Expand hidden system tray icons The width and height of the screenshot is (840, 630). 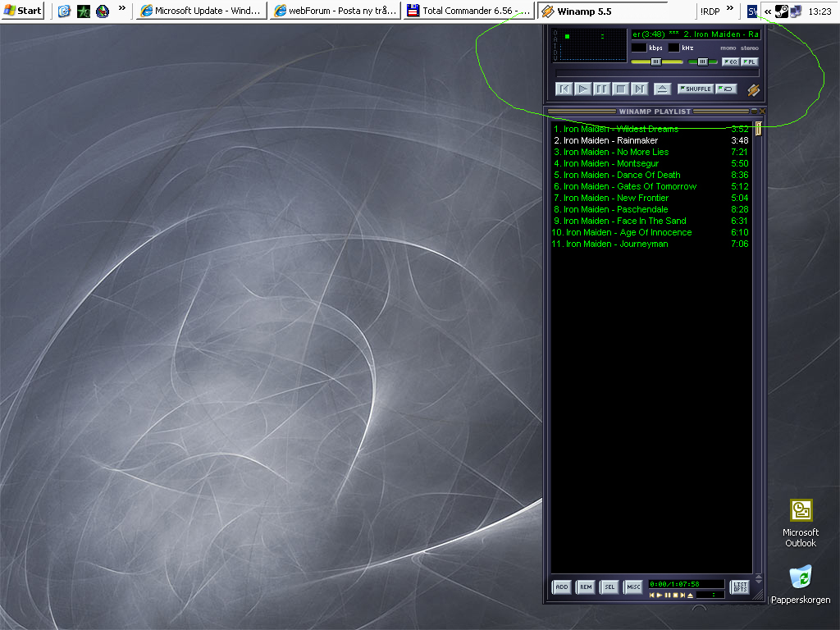pyautogui.click(x=768, y=11)
